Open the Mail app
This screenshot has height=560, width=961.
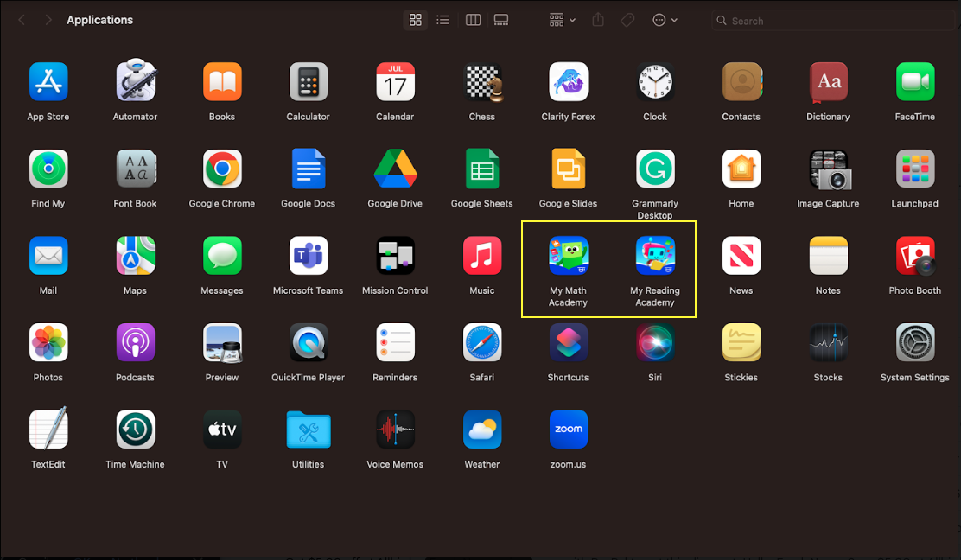click(x=48, y=256)
